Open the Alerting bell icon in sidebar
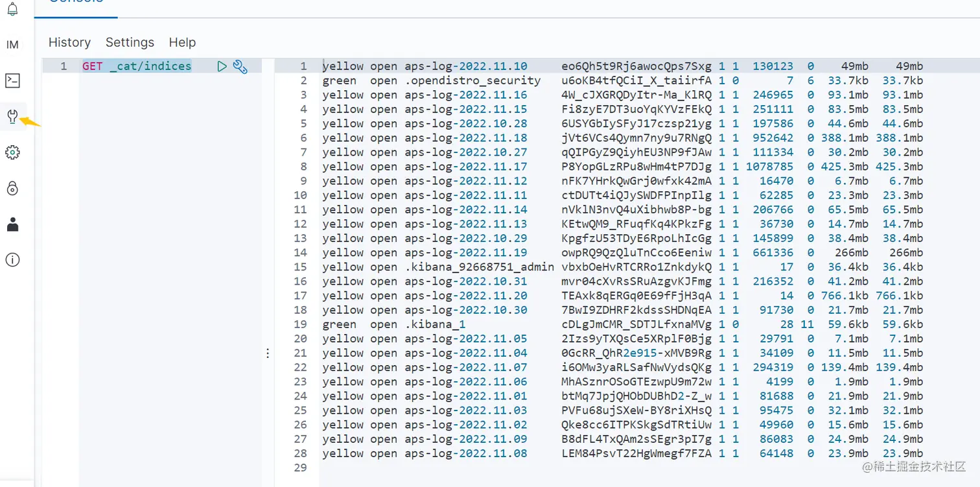The width and height of the screenshot is (980, 487). point(12,9)
